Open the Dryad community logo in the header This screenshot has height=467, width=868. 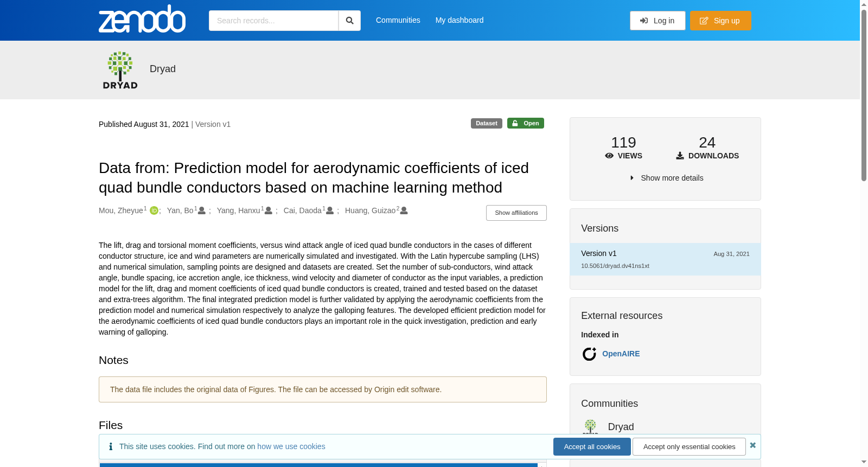[x=120, y=70]
